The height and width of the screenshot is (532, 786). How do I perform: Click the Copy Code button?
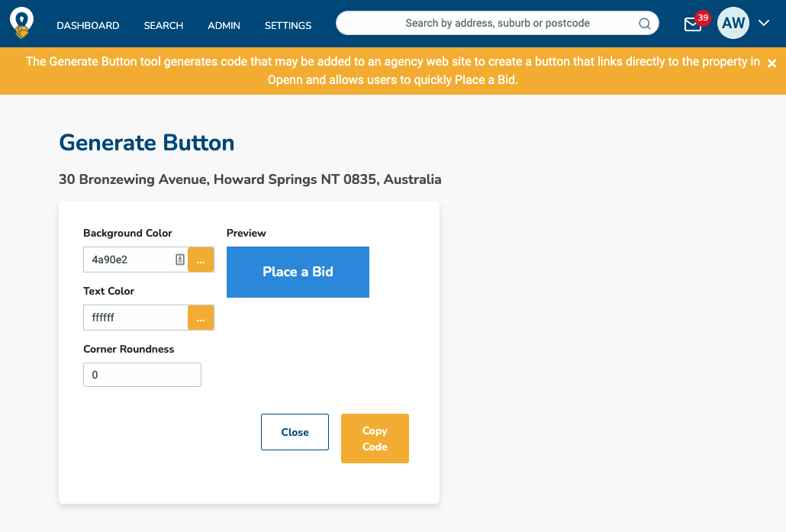(375, 438)
